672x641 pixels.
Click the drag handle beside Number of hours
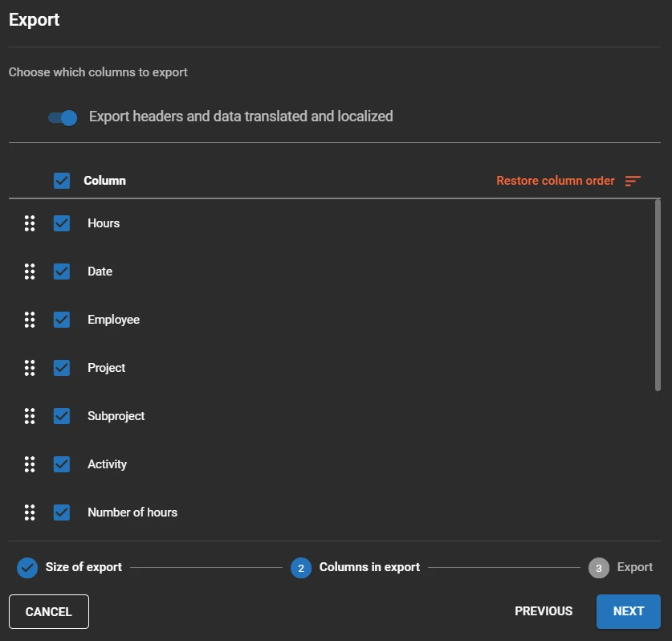point(30,512)
